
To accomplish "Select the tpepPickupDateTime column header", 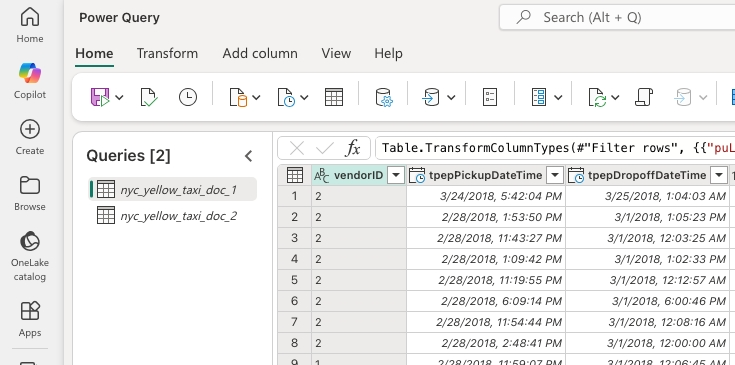I will (486, 175).
